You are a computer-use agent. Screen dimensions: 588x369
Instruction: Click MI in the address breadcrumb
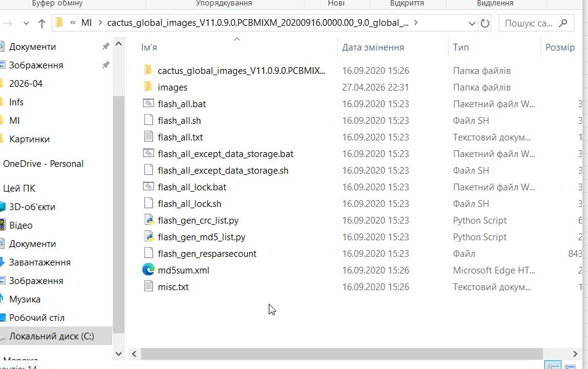pos(86,23)
